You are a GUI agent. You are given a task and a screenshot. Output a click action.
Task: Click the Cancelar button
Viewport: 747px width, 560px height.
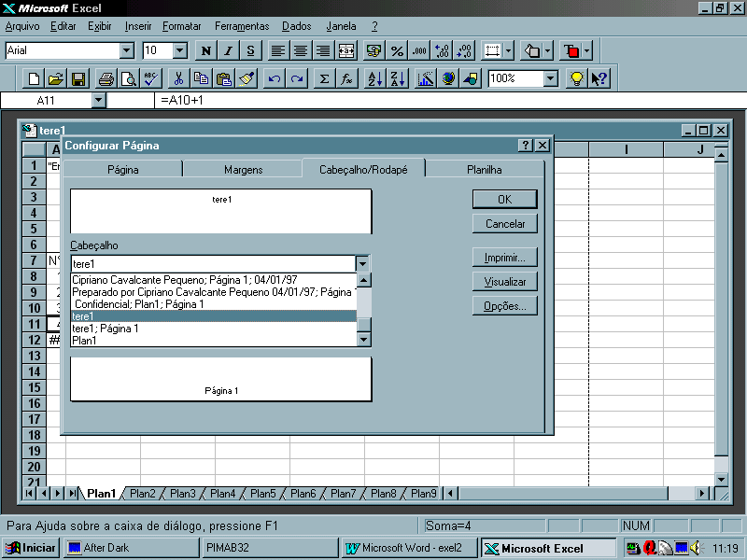coord(505,223)
